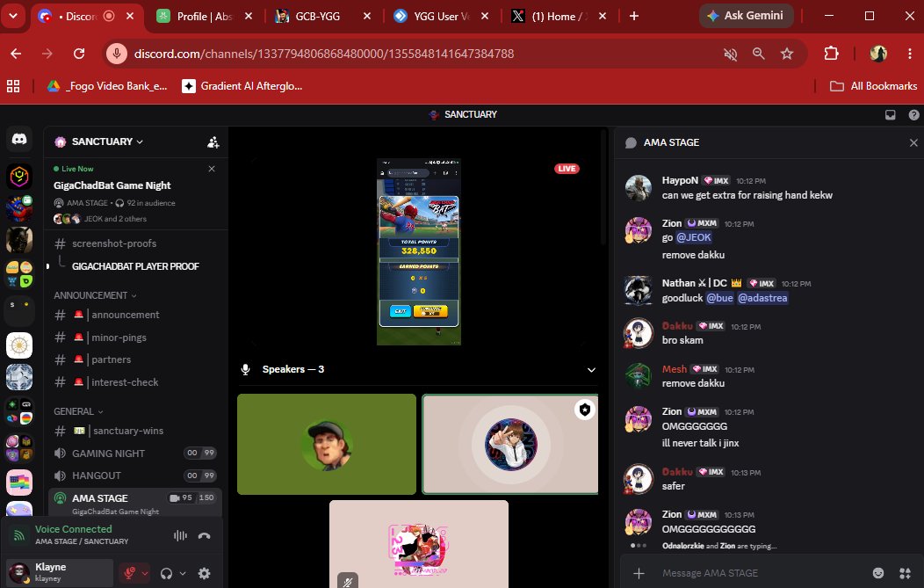Open user settings gear icon

(x=204, y=573)
